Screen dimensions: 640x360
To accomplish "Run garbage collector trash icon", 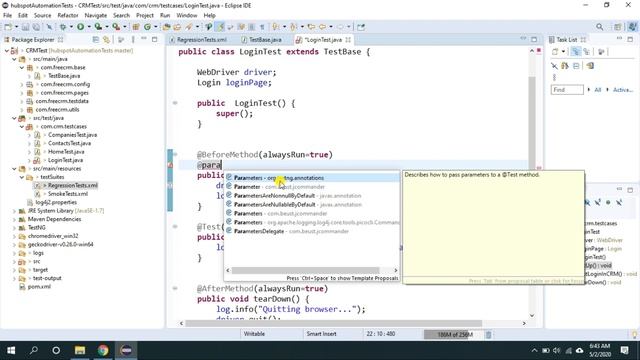I will (489, 335).
